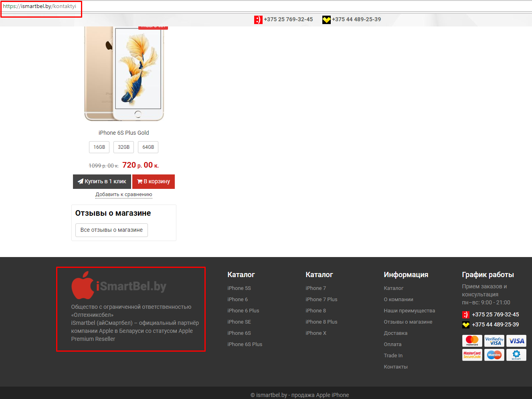Click the Belkart payment icon
This screenshot has height=399, width=532.
[516, 355]
